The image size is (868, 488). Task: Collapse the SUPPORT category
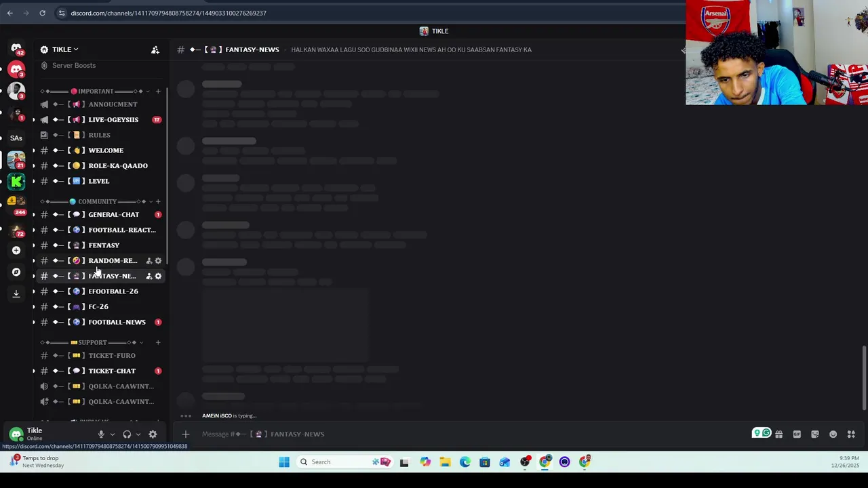[92, 342]
